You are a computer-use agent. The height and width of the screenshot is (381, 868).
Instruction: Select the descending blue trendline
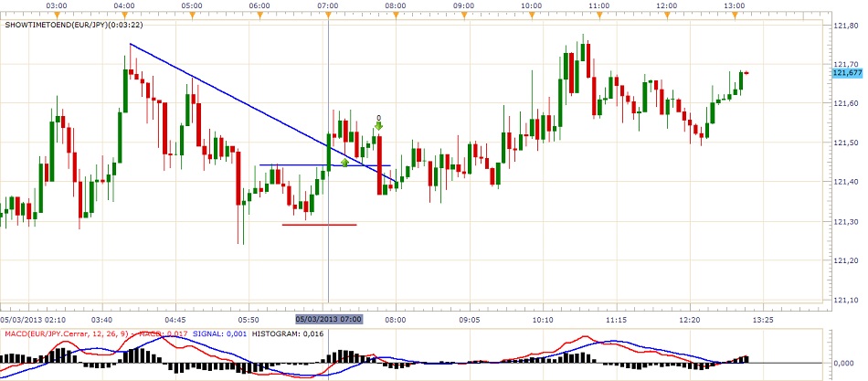click(228, 94)
